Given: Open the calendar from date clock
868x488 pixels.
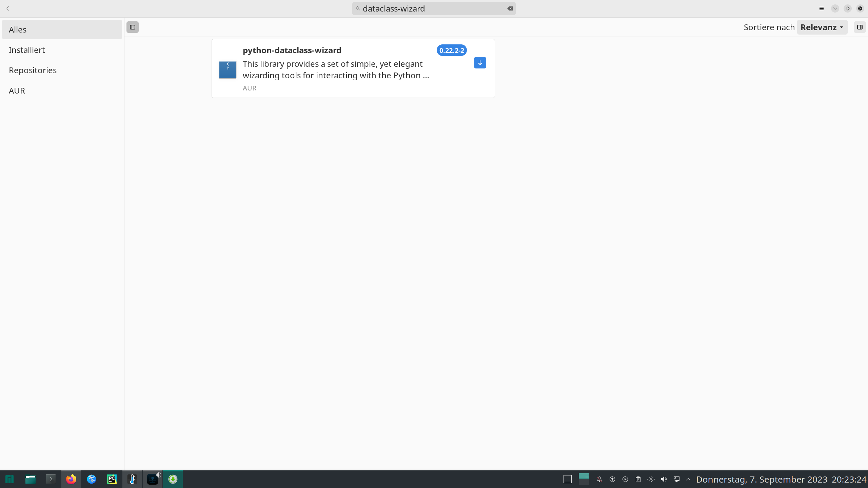Looking at the screenshot, I should pos(781,480).
